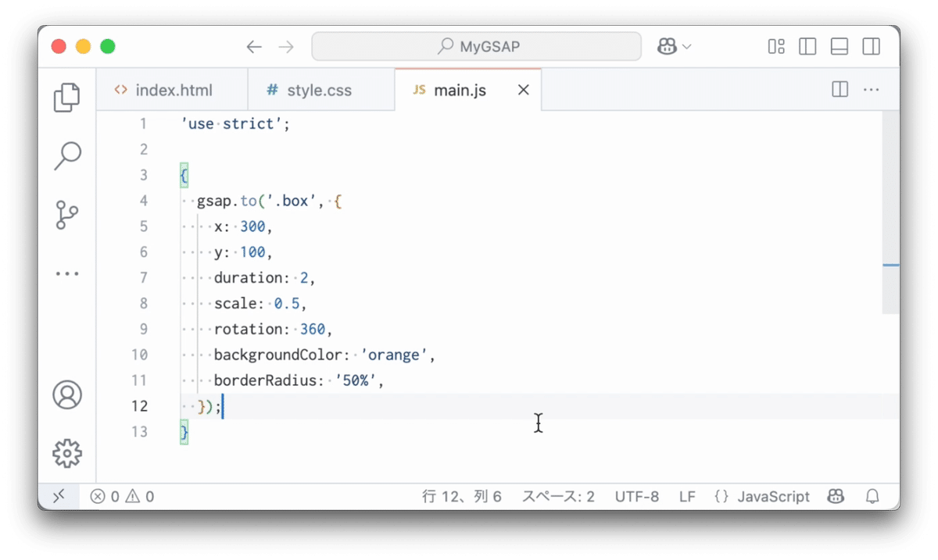Open additional views via the activity bar ellipsis
The height and width of the screenshot is (560, 938).
[x=67, y=273]
